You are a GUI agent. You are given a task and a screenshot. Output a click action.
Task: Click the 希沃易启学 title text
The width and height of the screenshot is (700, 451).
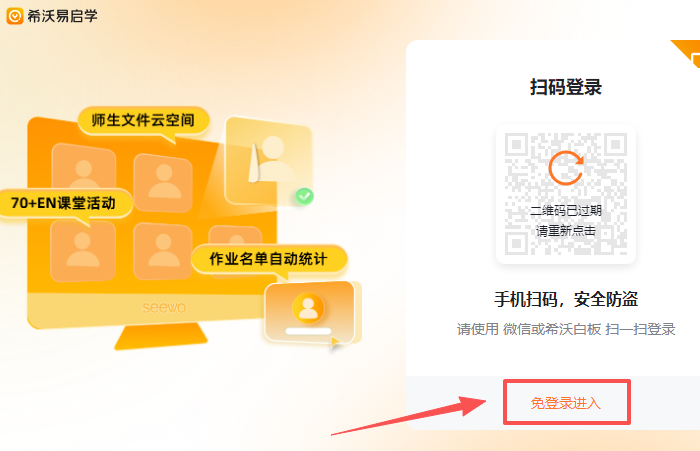point(62,16)
